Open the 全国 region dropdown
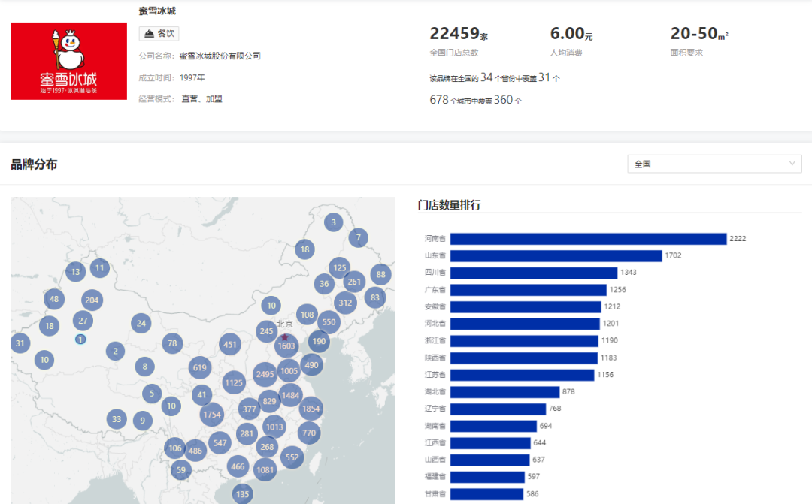This screenshot has height=504, width=812. coord(714,164)
